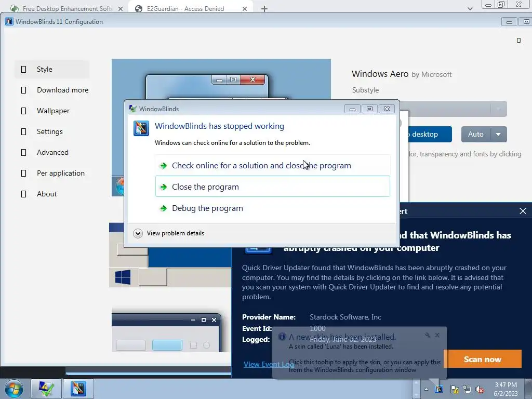Image resolution: width=532 pixels, height=399 pixels.
Task: Open the Windows Start orb
Action: point(14,389)
